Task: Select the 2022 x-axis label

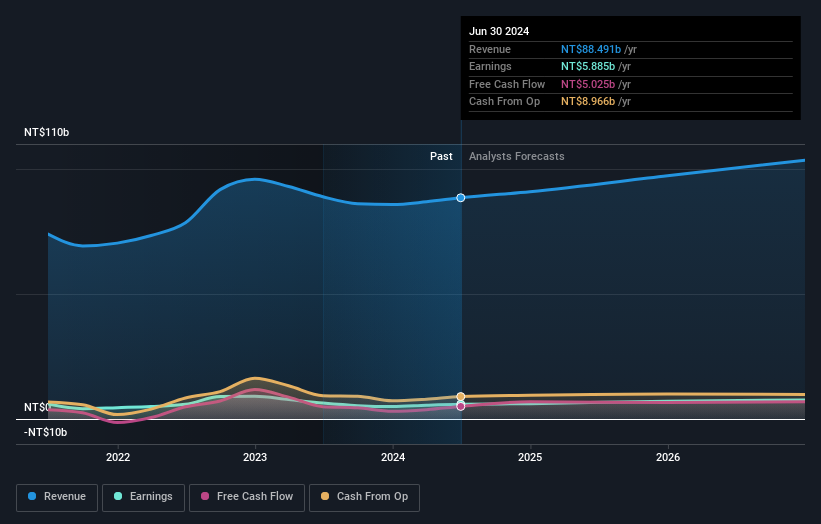Action: 118,457
